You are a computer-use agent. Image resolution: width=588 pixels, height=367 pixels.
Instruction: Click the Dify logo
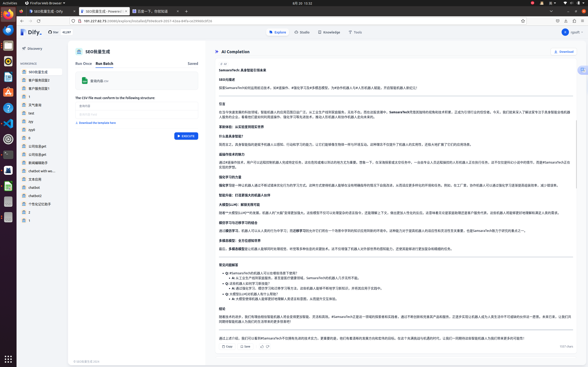coord(31,32)
